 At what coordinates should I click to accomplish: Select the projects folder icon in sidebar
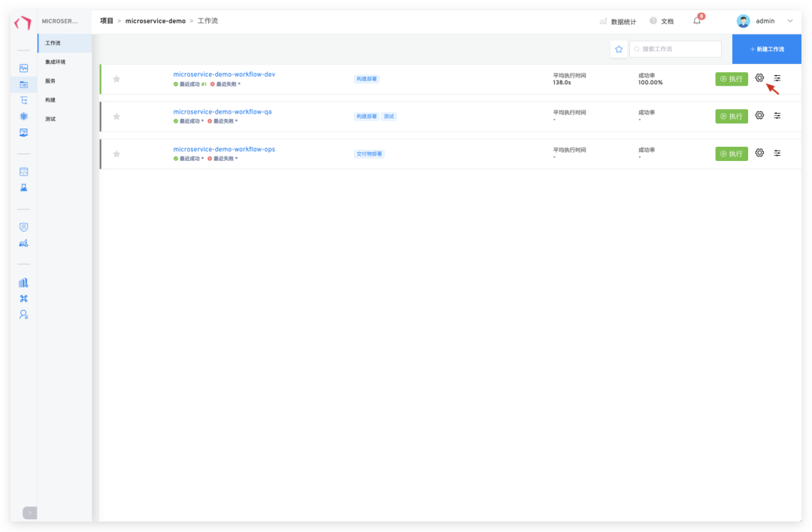[x=24, y=84]
